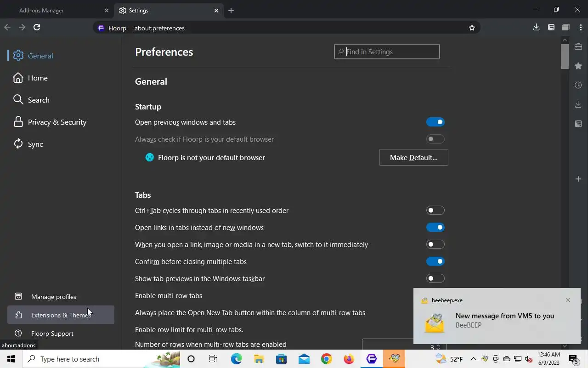
Task: Open Extensions & Themes
Action: pyautogui.click(x=61, y=315)
